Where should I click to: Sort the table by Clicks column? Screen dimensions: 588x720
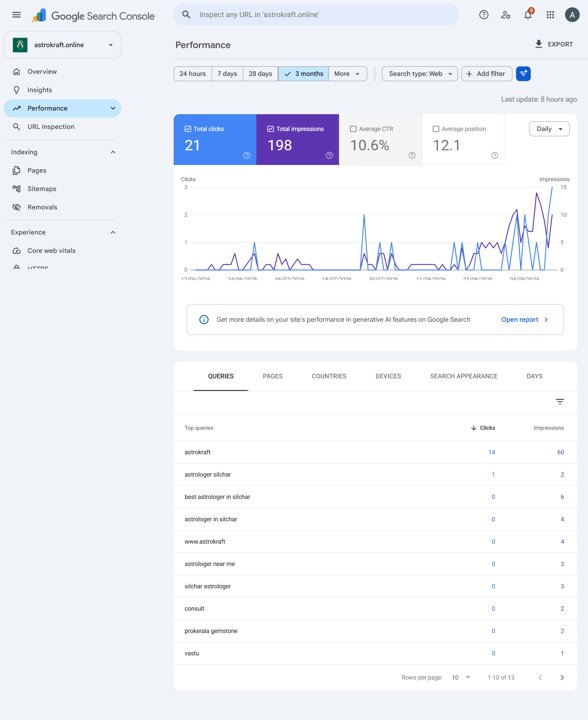[483, 428]
